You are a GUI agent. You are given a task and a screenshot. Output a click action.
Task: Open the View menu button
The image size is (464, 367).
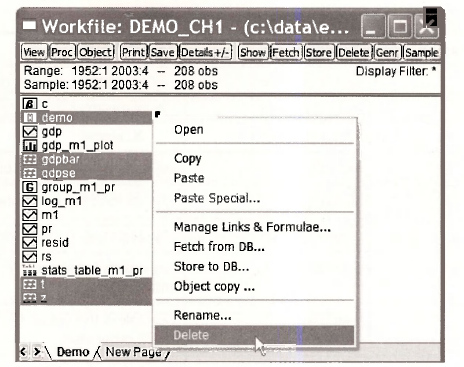34,52
